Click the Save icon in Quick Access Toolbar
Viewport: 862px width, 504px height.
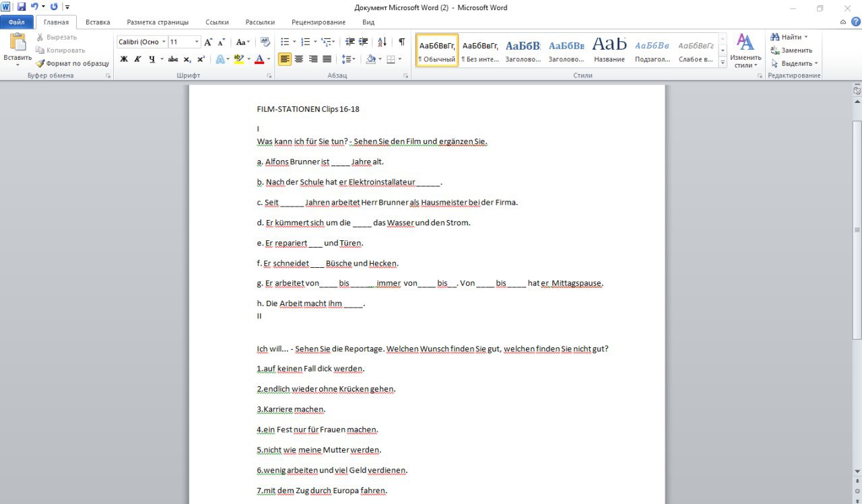click(x=21, y=7)
